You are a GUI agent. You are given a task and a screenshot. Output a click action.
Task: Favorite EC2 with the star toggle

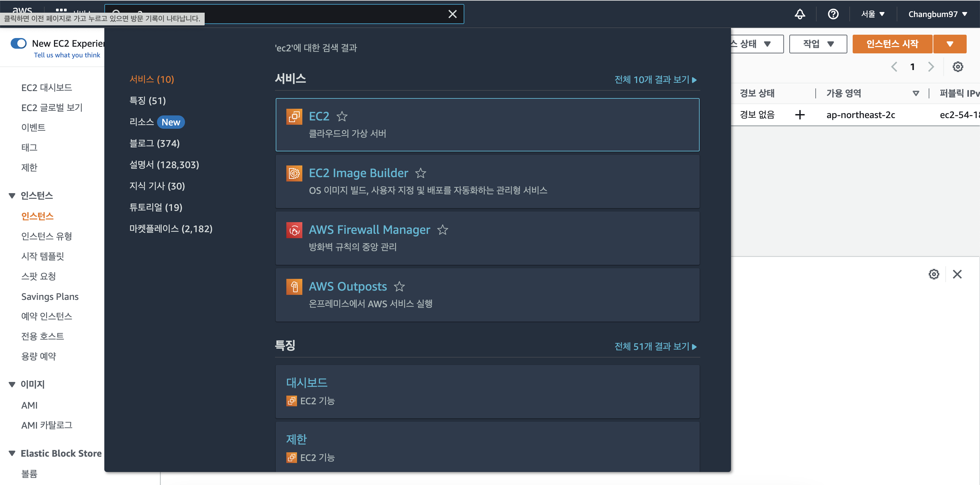coord(342,116)
